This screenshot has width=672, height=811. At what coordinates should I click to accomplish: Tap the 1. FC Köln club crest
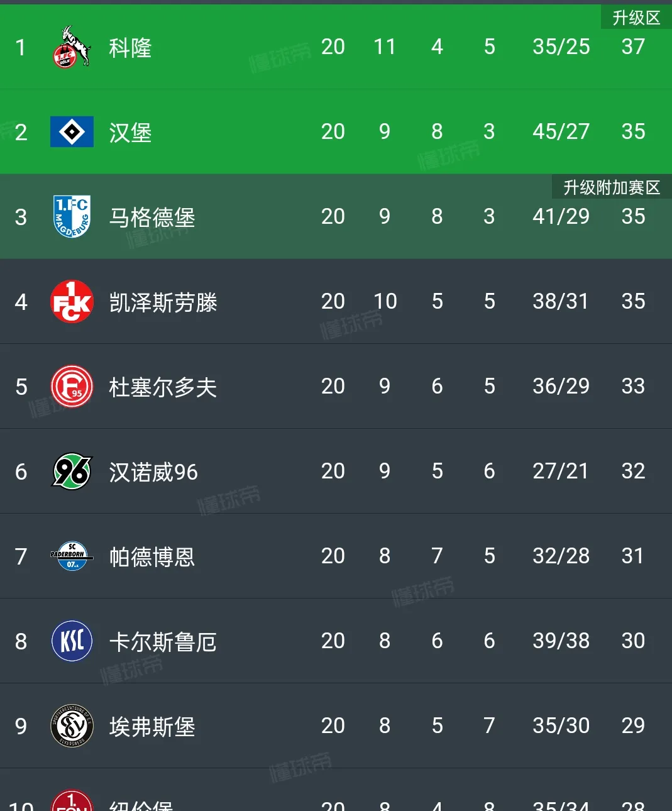[x=72, y=47]
